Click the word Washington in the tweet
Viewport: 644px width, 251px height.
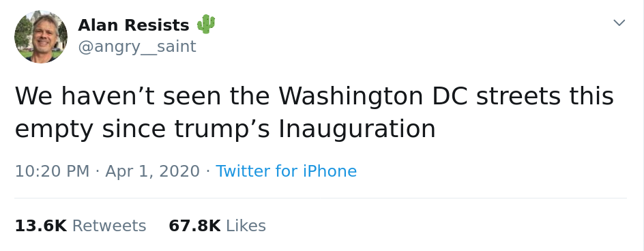point(351,97)
